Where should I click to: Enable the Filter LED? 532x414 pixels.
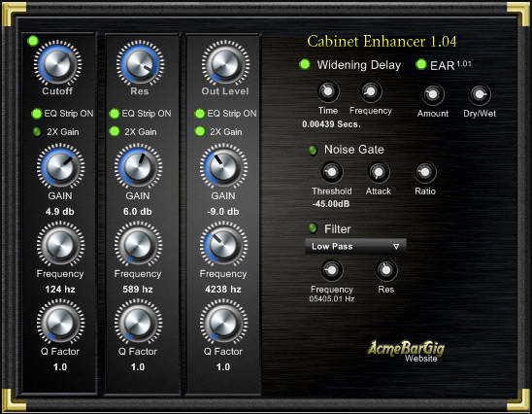[x=313, y=228]
